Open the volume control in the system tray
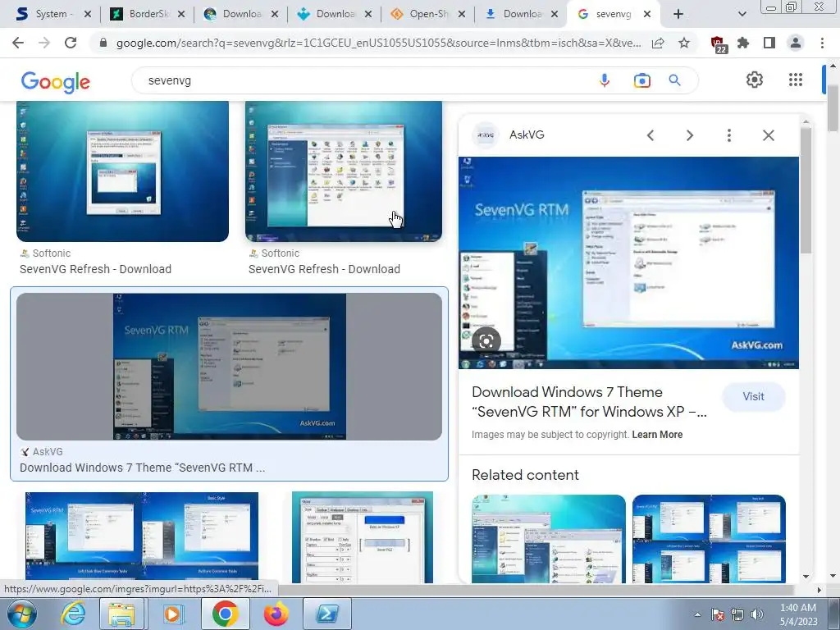840x630 pixels. (x=757, y=614)
